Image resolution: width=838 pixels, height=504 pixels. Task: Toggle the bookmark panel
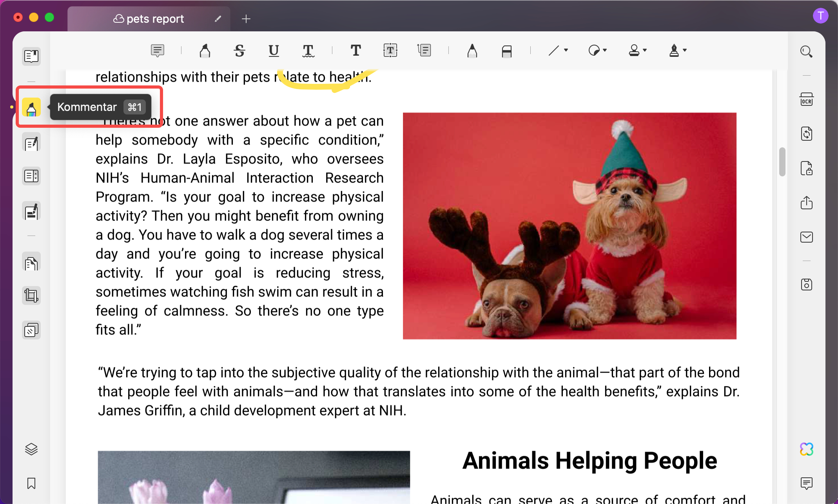click(x=31, y=483)
